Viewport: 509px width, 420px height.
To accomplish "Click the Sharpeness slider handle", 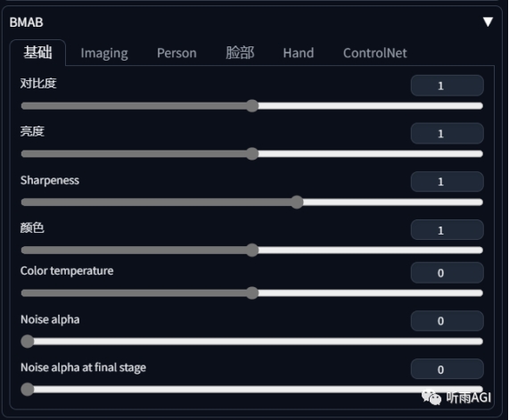I will pyautogui.click(x=297, y=202).
